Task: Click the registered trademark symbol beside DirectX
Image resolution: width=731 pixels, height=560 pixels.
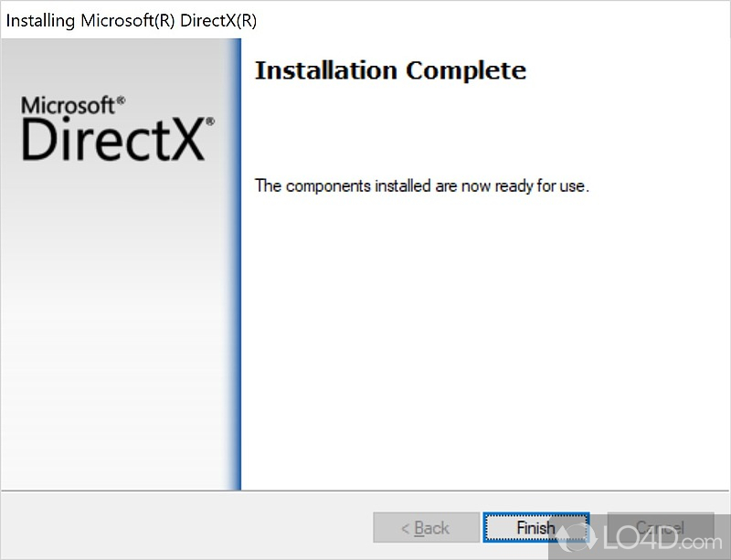Action: pos(210,122)
